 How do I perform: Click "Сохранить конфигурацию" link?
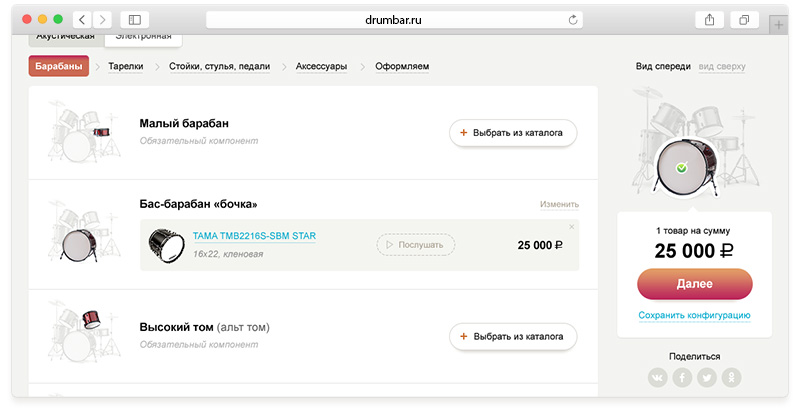(694, 316)
